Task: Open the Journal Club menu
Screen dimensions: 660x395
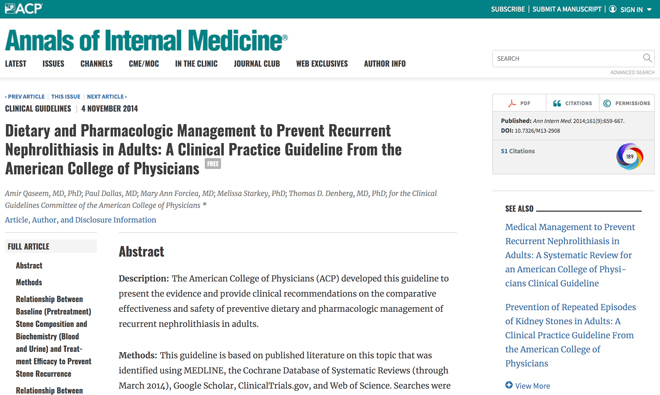Action: (257, 64)
